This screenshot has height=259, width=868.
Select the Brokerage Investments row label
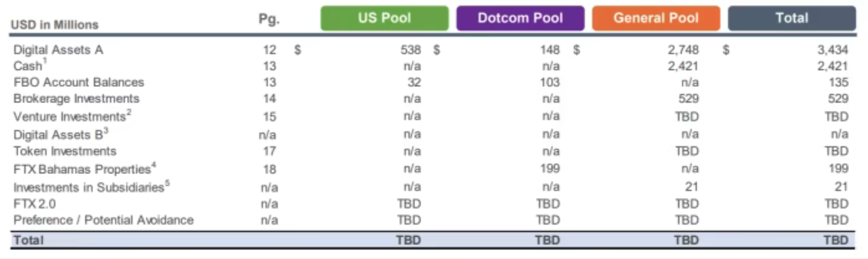click(x=76, y=99)
